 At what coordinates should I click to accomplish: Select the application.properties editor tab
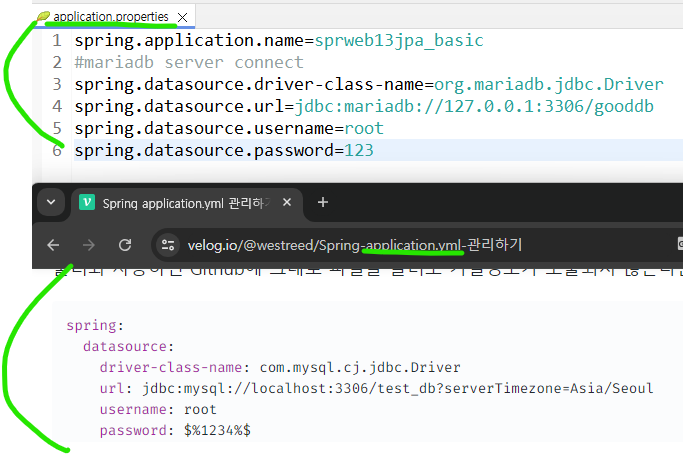click(x=114, y=17)
